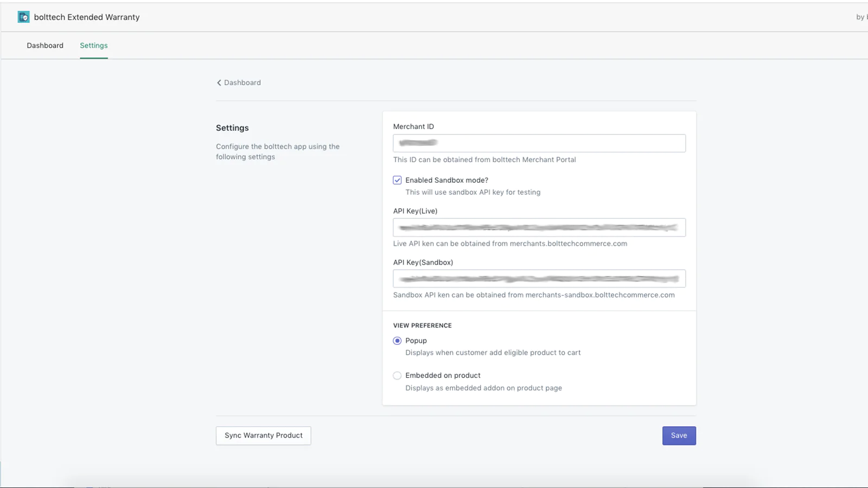Click the Sync Warranty Product button
The height and width of the screenshot is (488, 868).
[264, 435]
